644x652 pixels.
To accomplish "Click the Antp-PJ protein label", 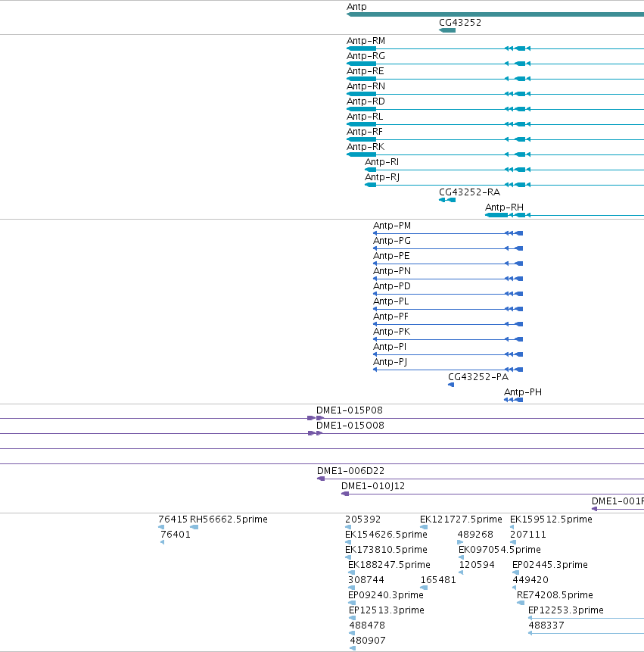I will point(390,362).
